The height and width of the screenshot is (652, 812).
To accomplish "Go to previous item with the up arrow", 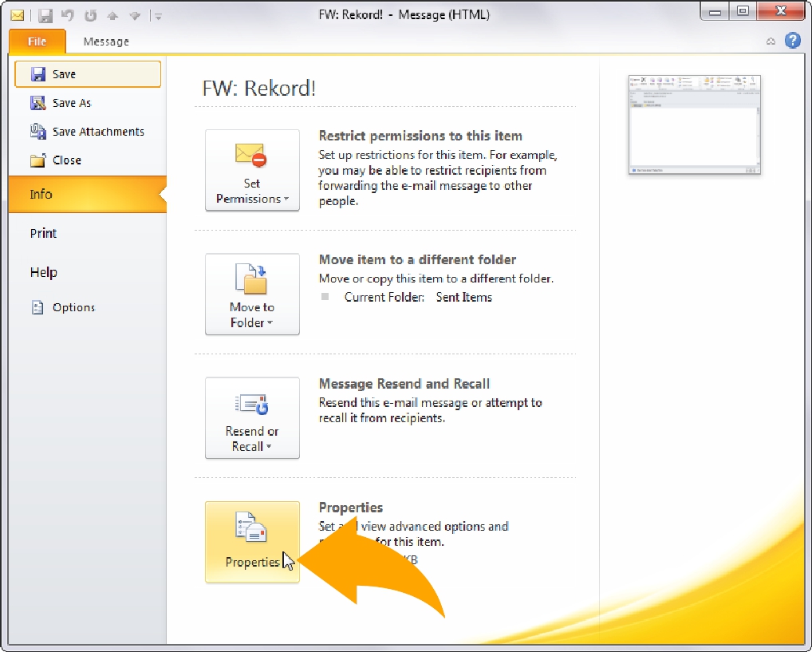I will tap(112, 16).
